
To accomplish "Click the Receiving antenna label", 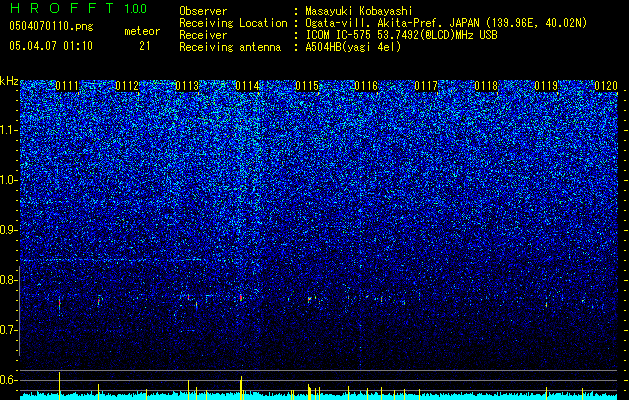I will [230, 47].
